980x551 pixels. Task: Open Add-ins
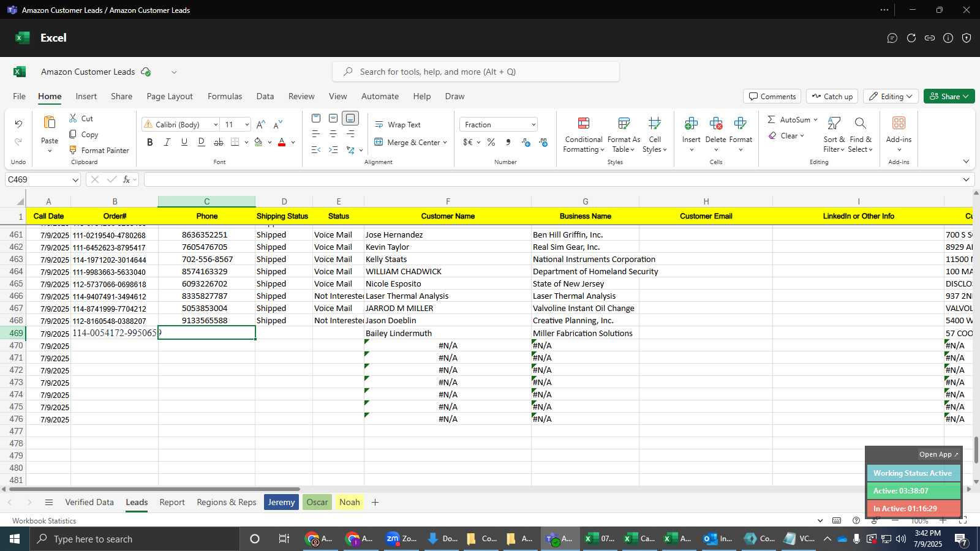(899, 133)
